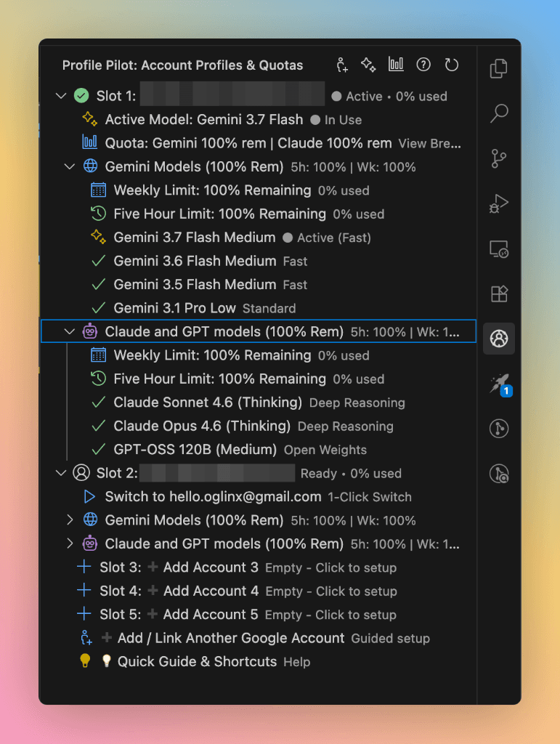Click Active Model: Gemini 3.7 Flash row
This screenshot has width=560, height=744.
(x=259, y=120)
